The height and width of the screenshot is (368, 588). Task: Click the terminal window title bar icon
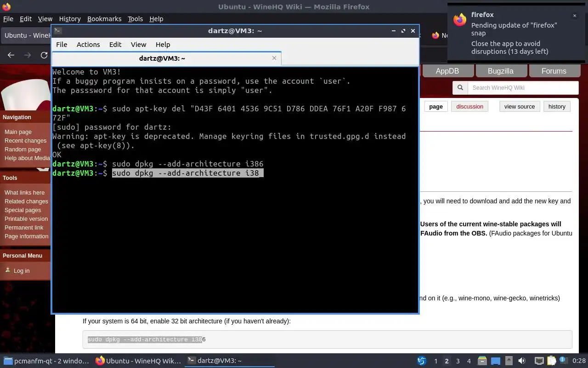(x=57, y=31)
